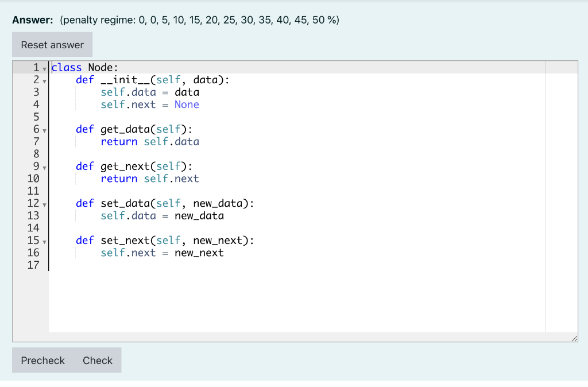Fold the get_next method on line 9
This screenshot has height=387, width=588.
point(44,168)
